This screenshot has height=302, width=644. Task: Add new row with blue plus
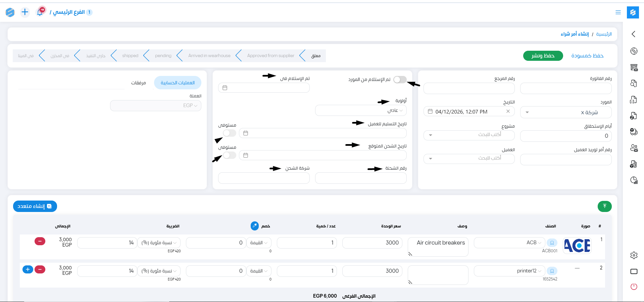[28, 269]
